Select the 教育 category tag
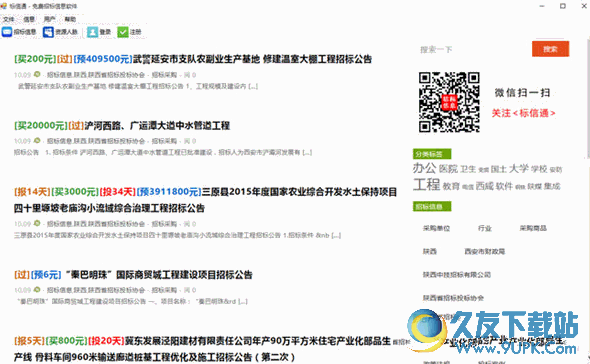The width and height of the screenshot is (590, 364). (x=451, y=186)
